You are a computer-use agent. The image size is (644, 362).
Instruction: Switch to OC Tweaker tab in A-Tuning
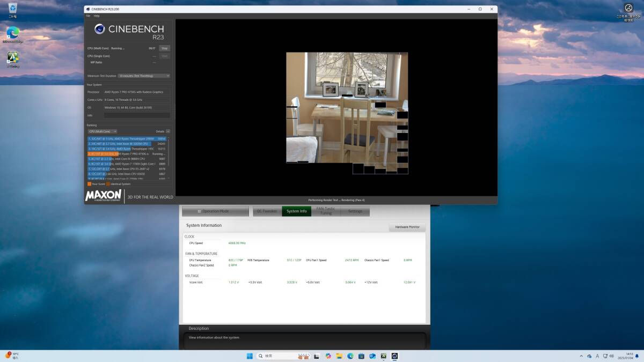click(x=267, y=211)
